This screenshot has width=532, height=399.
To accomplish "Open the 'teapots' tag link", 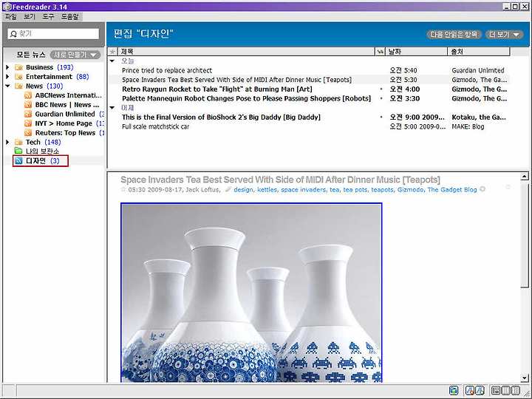I will click(382, 190).
